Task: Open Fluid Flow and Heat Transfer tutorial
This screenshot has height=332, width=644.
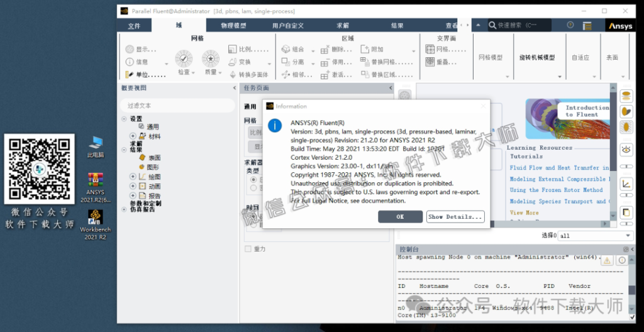Action: [x=560, y=168]
